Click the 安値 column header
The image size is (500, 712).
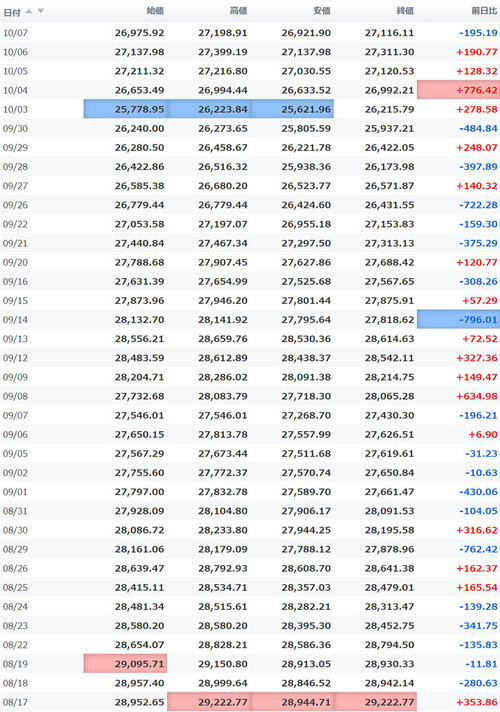click(322, 11)
